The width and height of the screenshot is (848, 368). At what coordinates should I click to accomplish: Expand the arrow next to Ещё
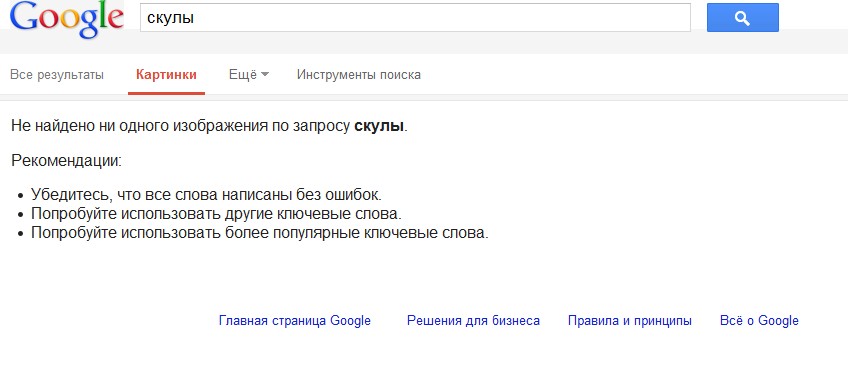click(264, 75)
